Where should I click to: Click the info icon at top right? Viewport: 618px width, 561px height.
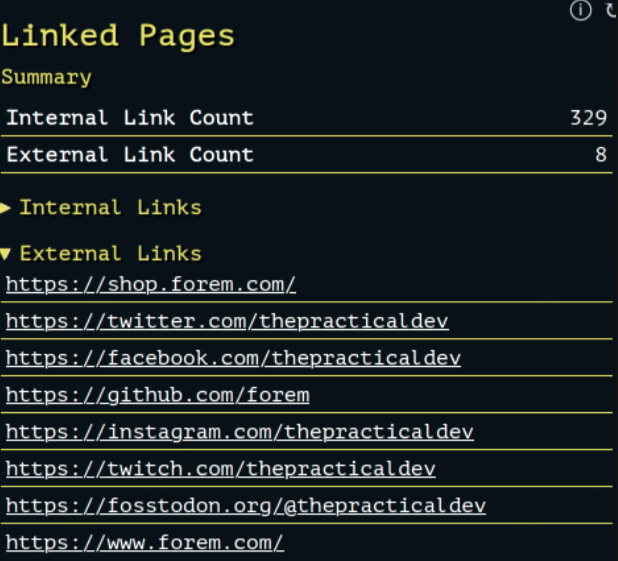point(581,10)
